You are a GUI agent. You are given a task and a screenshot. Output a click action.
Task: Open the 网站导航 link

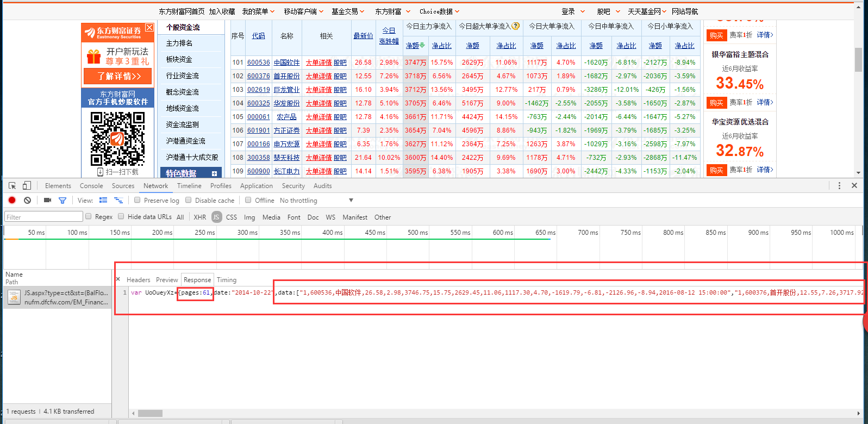[685, 11]
